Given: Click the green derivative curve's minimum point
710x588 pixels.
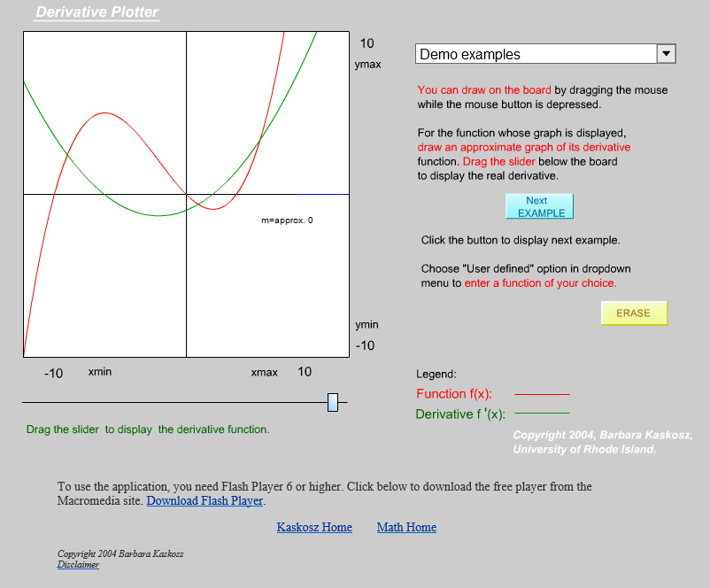Looking at the screenshot, I should [158, 216].
